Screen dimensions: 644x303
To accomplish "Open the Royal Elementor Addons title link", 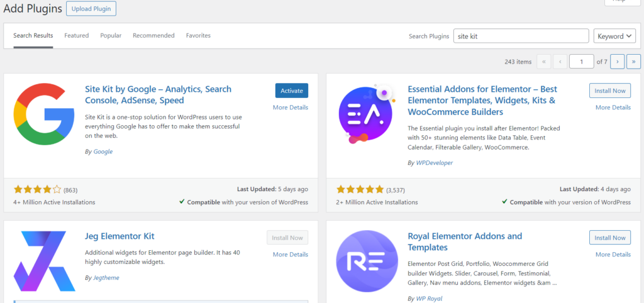I will [465, 242].
